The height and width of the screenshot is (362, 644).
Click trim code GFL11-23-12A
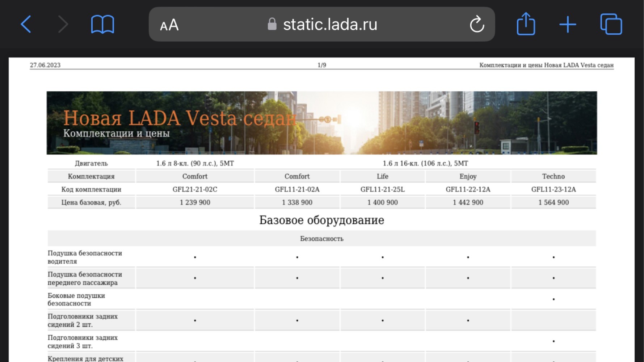tap(553, 189)
